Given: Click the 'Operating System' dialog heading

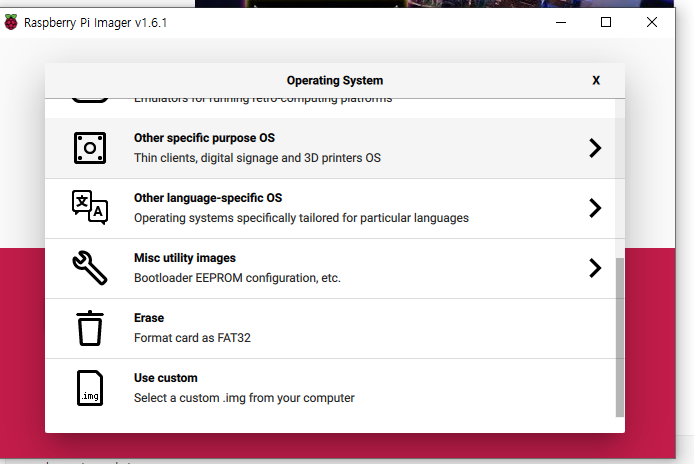Looking at the screenshot, I should (335, 81).
